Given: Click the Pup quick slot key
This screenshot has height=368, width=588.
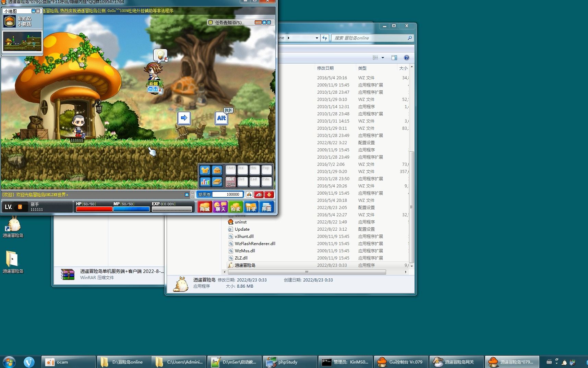Looking at the screenshot, I should 266,170.
